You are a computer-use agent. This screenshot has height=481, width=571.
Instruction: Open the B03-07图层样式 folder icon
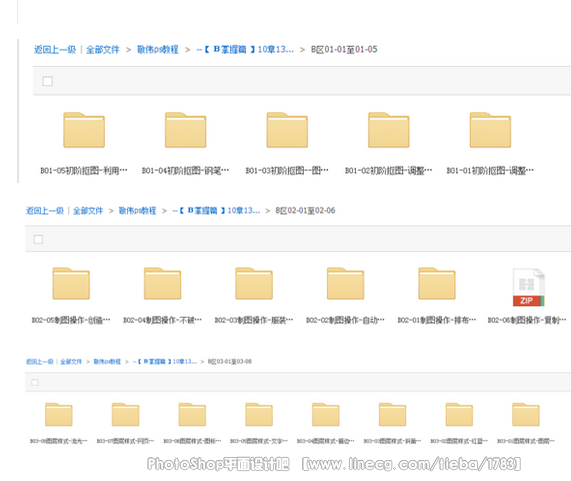point(125,414)
